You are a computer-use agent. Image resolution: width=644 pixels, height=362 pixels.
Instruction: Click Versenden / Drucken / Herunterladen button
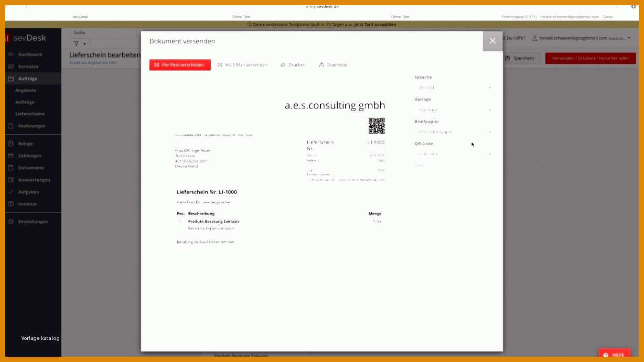[x=591, y=58]
